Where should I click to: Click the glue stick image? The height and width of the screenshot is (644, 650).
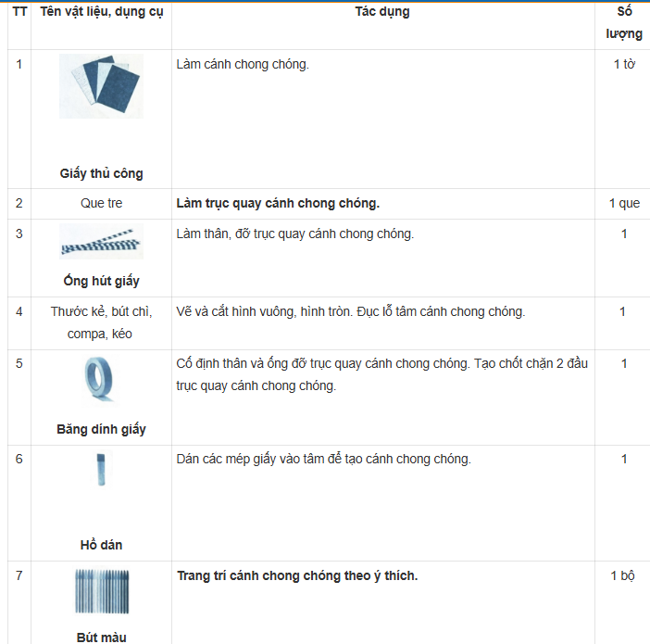(101, 471)
